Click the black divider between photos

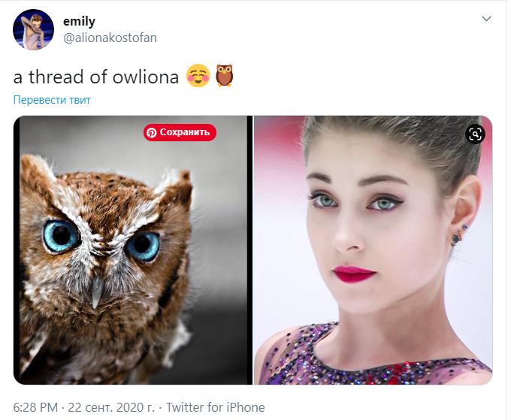(250, 249)
